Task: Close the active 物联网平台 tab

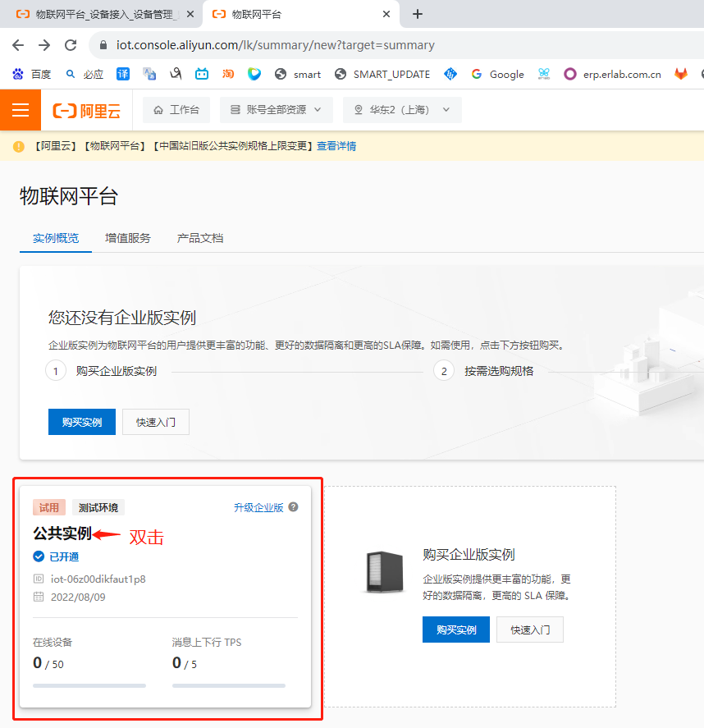Action: (386, 15)
